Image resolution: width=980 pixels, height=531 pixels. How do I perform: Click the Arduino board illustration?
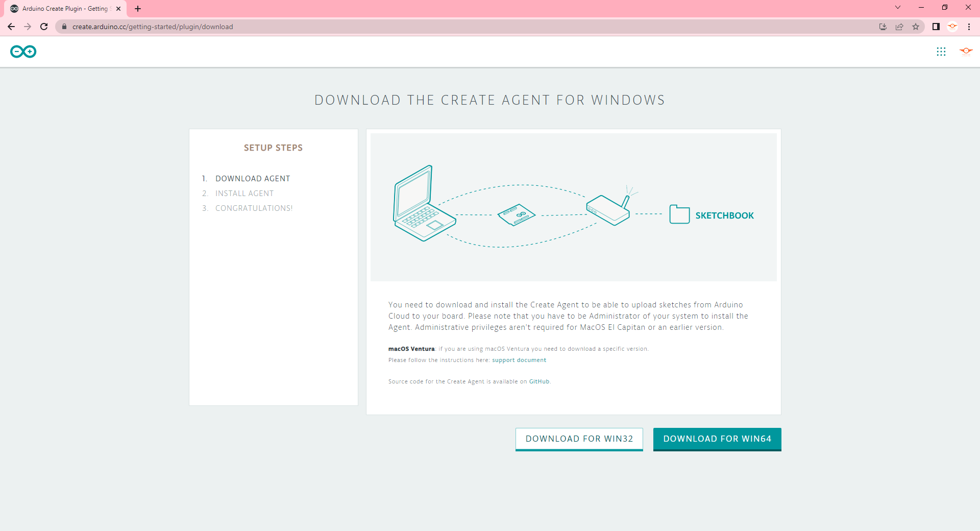[517, 215]
